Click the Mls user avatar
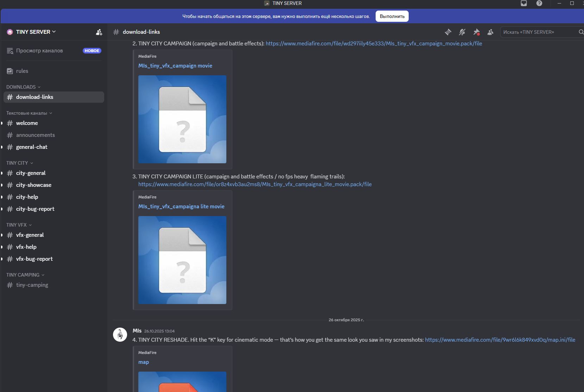The height and width of the screenshot is (392, 584). point(120,334)
